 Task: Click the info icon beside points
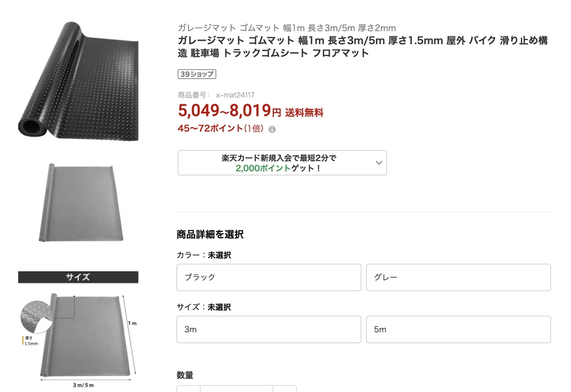tap(272, 129)
